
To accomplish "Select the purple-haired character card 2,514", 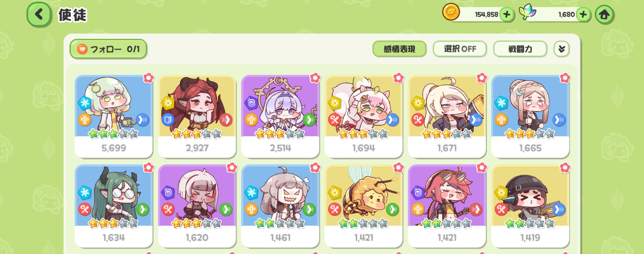I will click(x=280, y=116).
